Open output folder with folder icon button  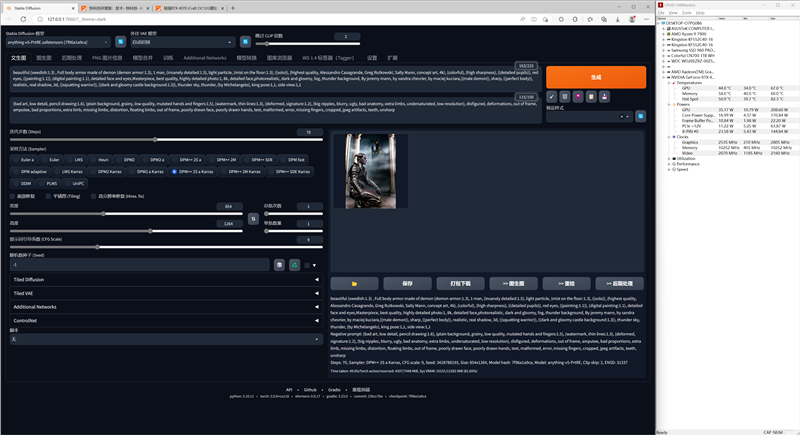354,284
